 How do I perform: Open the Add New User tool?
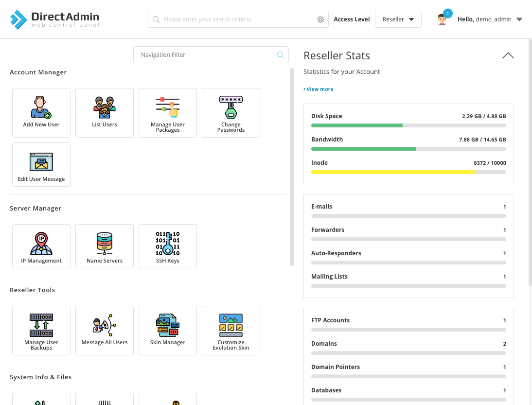(x=41, y=113)
